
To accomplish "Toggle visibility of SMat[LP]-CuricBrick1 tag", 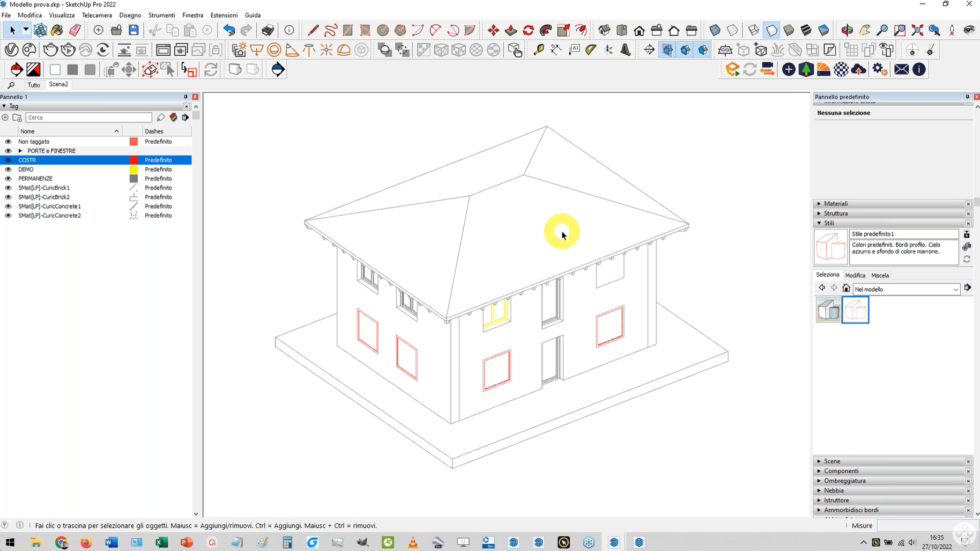I will (x=8, y=188).
